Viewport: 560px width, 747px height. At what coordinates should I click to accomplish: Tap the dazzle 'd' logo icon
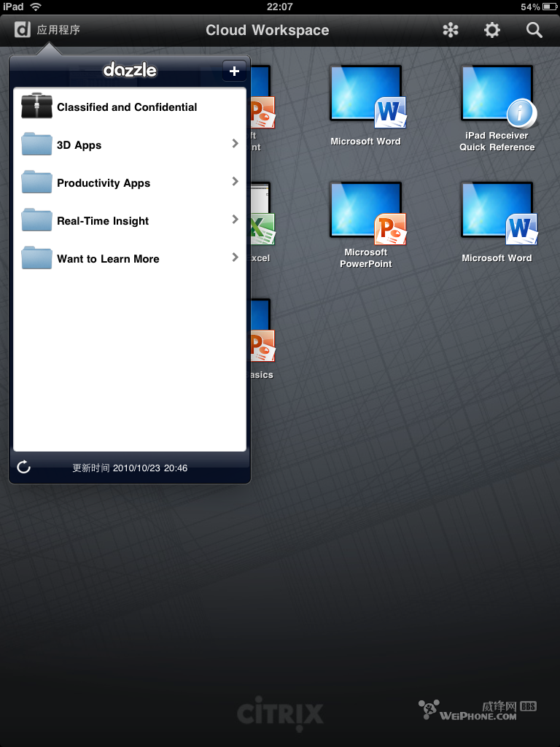tap(23, 30)
